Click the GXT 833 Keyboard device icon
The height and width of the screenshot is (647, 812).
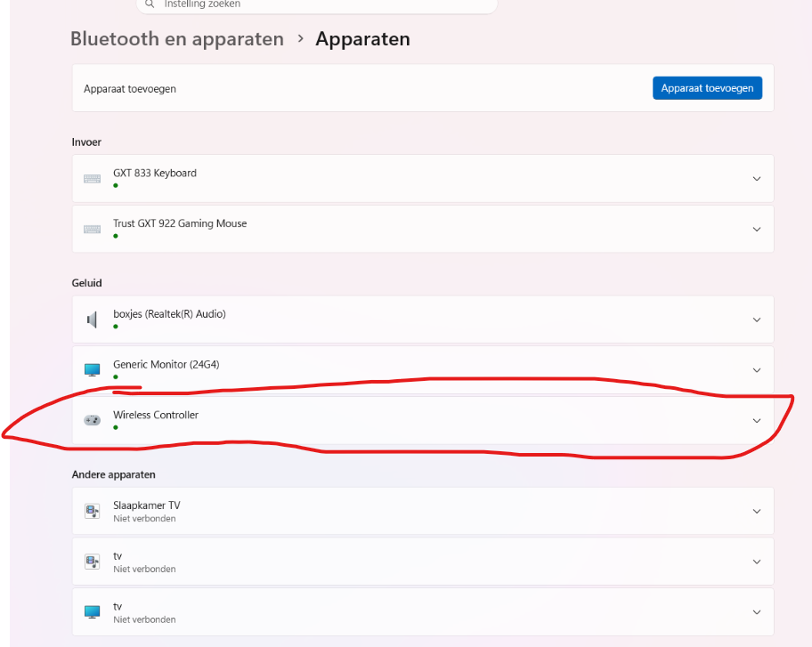pyautogui.click(x=93, y=179)
